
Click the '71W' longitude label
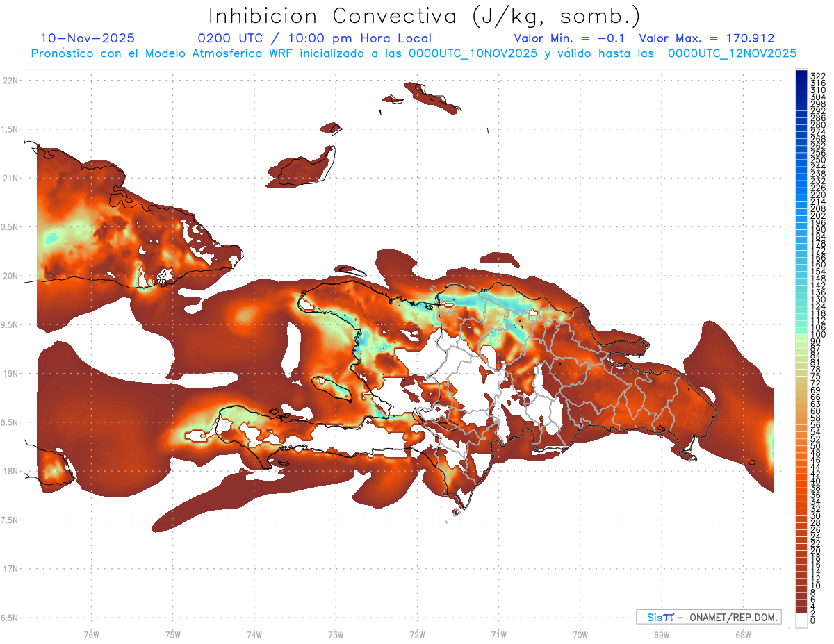(x=498, y=634)
